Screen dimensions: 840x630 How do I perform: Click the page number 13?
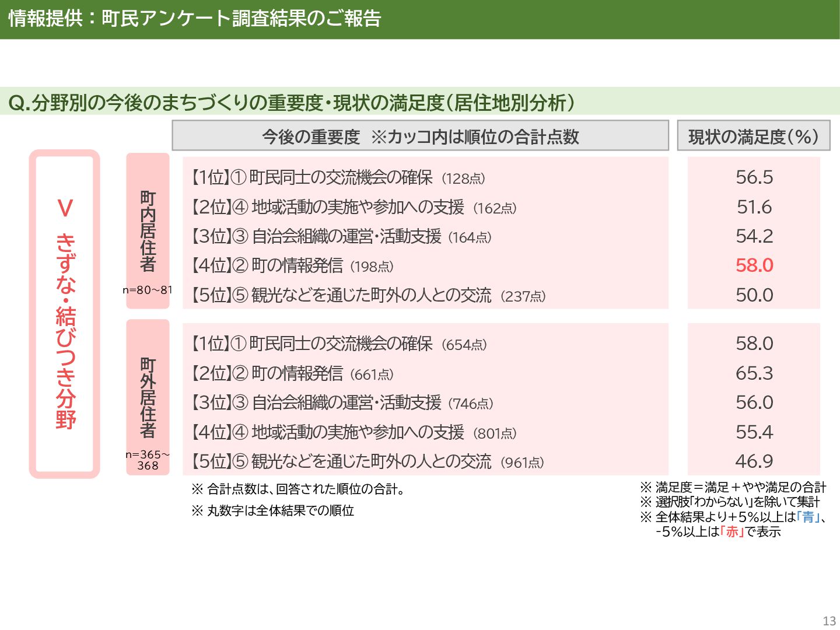coord(829,621)
